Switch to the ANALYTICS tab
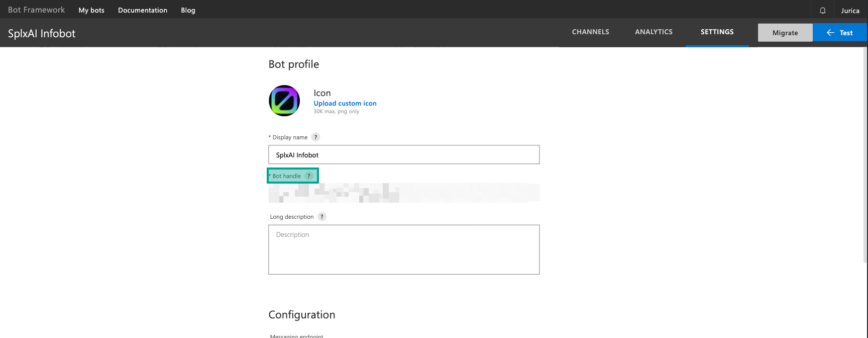 [654, 32]
